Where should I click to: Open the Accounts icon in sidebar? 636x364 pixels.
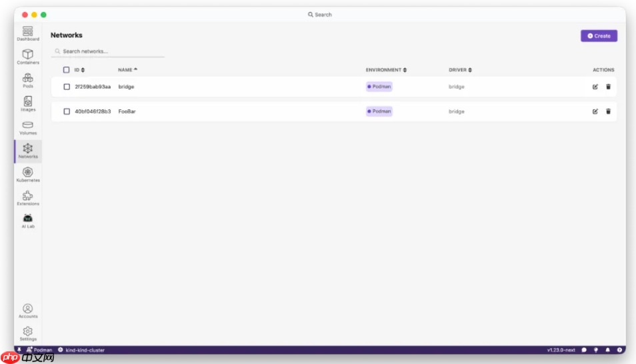(28, 311)
